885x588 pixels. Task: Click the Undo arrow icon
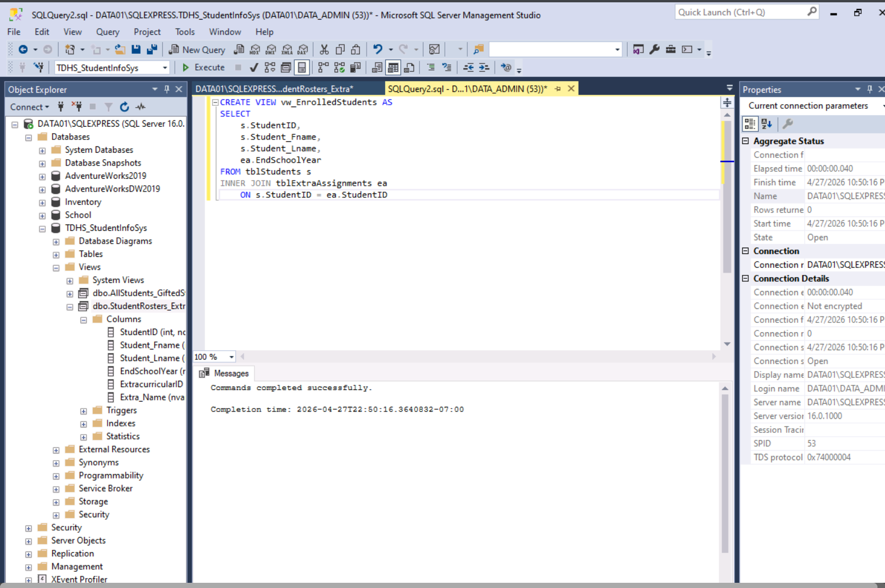[x=378, y=50]
